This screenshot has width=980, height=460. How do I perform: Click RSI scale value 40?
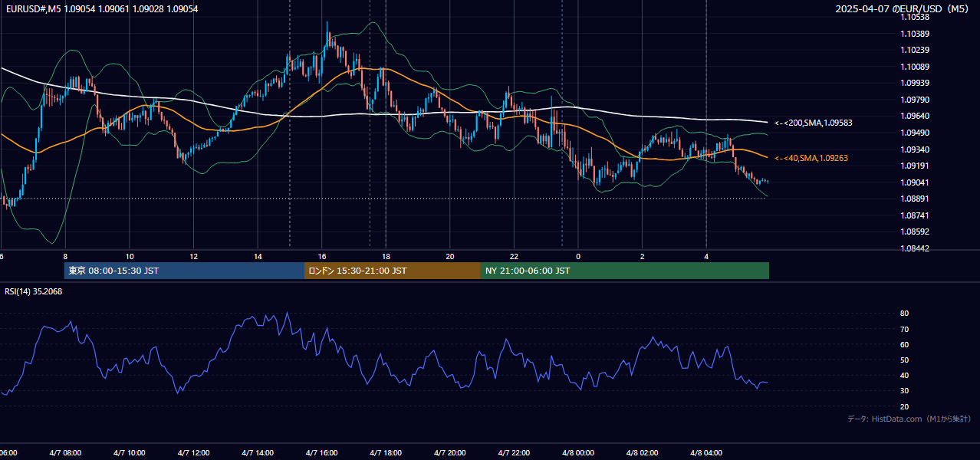pyautogui.click(x=904, y=376)
